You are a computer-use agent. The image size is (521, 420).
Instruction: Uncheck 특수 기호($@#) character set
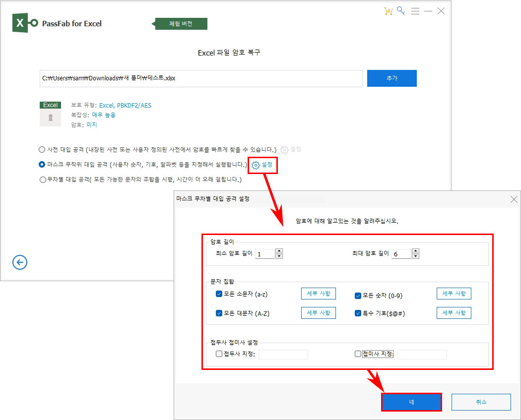(x=357, y=313)
